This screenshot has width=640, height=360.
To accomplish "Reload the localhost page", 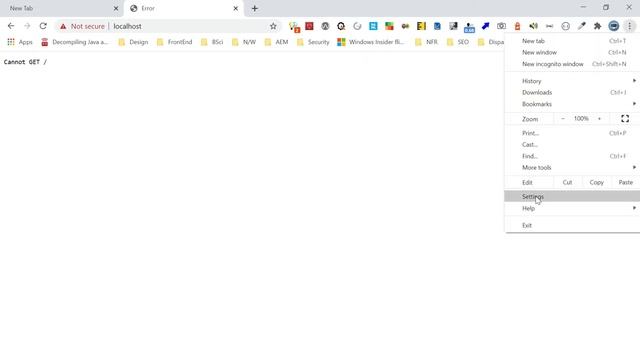I will tap(43, 26).
